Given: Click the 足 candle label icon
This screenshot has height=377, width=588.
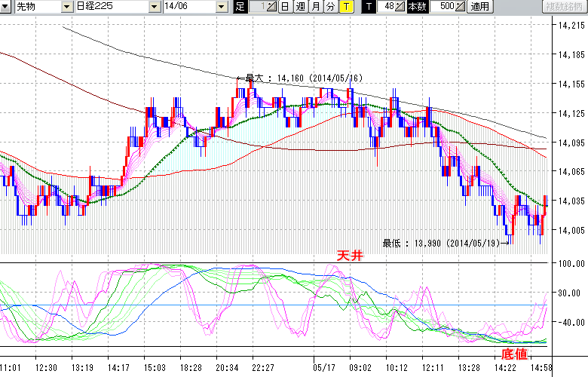Looking at the screenshot, I should click(240, 7).
